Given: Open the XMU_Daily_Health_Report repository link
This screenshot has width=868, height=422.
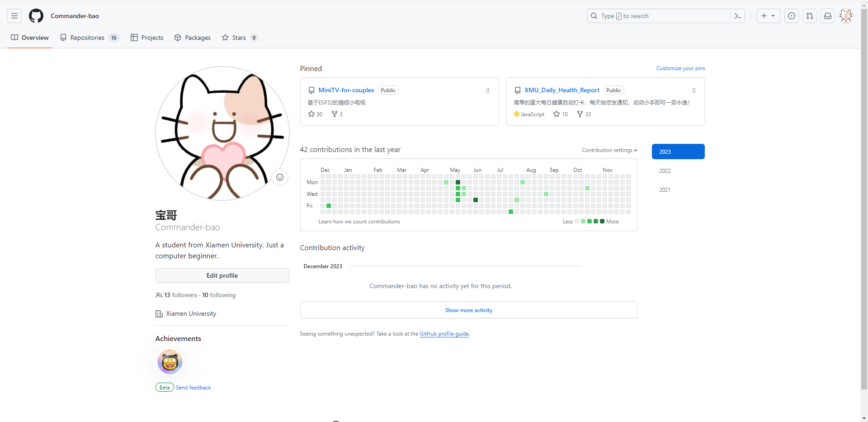Looking at the screenshot, I should [561, 90].
